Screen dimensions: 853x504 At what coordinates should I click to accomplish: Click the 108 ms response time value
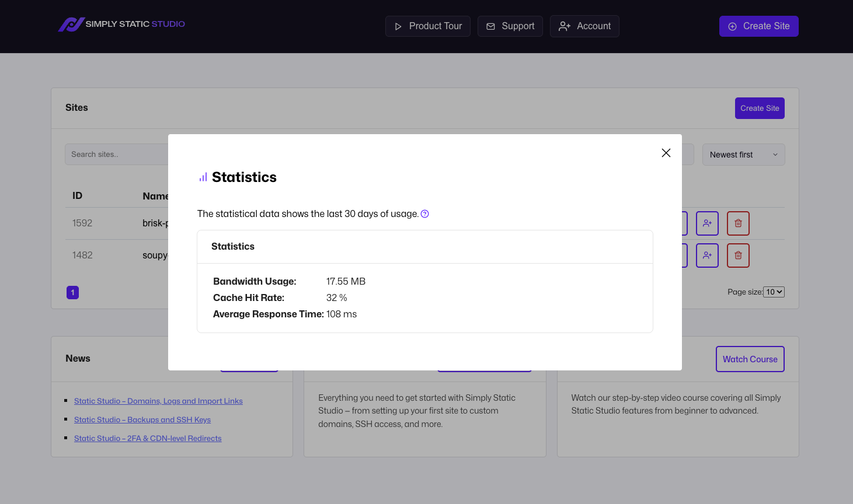[x=342, y=314]
